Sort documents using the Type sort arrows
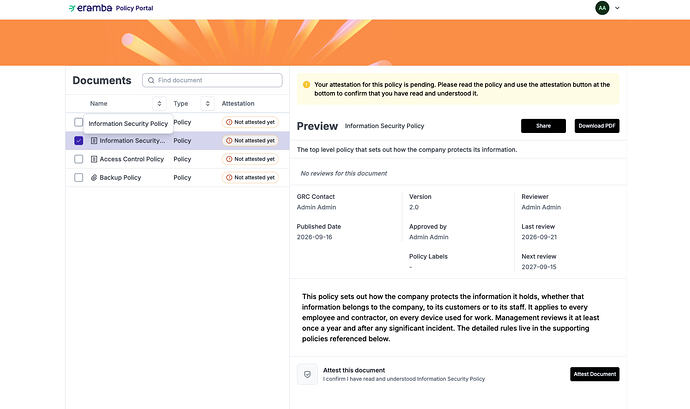 click(207, 103)
